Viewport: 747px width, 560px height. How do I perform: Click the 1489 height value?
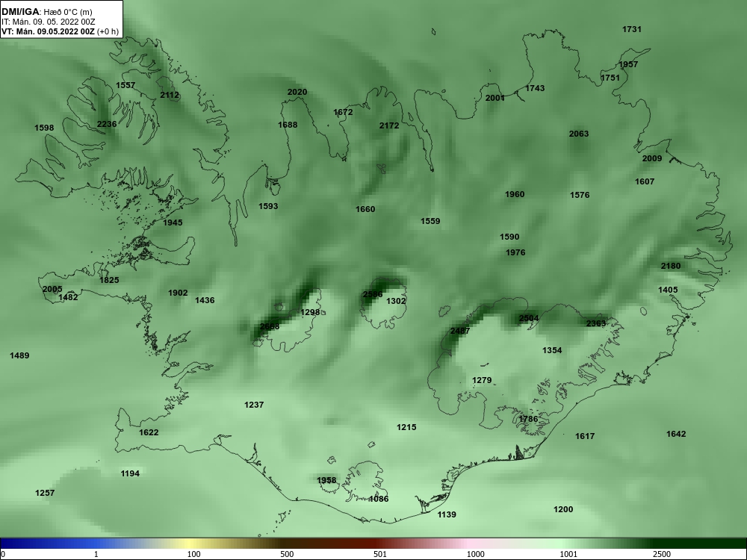[19, 355]
